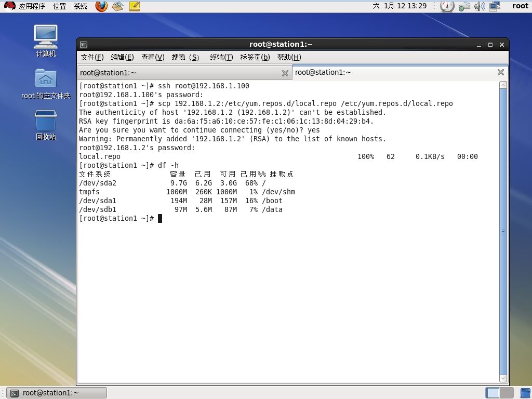Open the mail client panel launcher
Screen dimensions: 532x399
coord(118,6)
